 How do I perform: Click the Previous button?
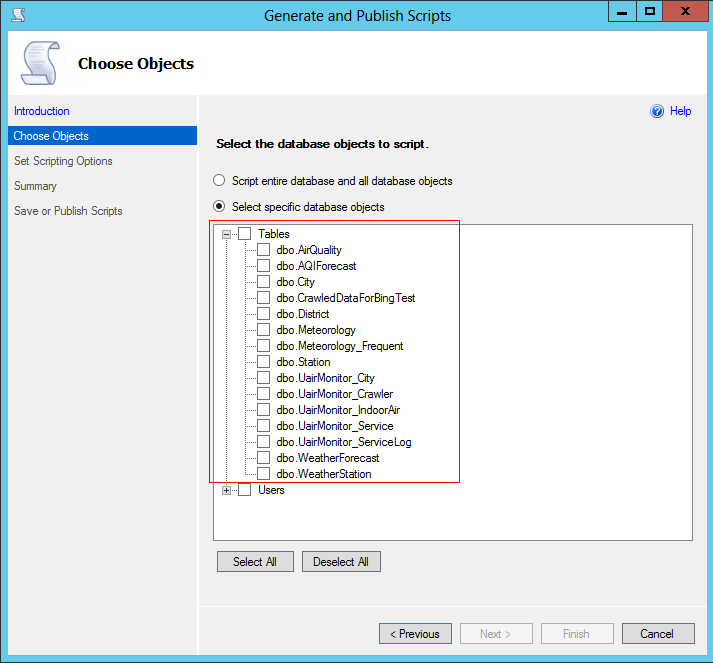tap(415, 634)
